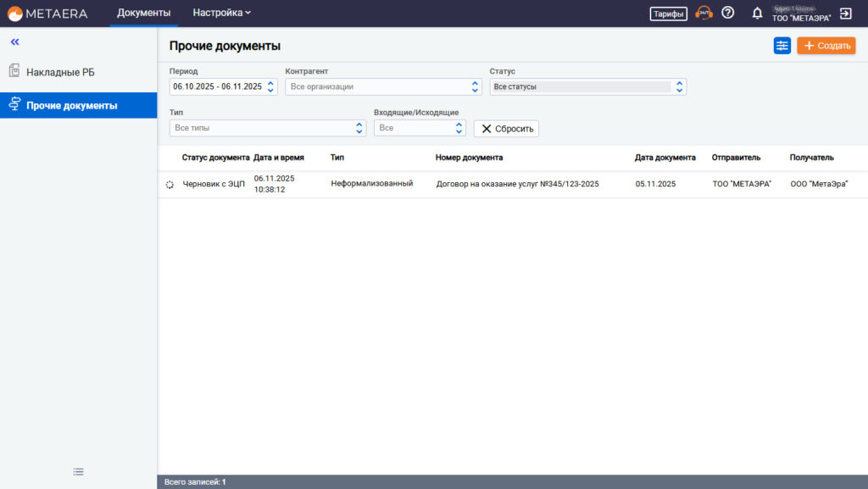Screen dimensions: 868x489
Task: Open the Тарифы pricing button
Action: [668, 14]
